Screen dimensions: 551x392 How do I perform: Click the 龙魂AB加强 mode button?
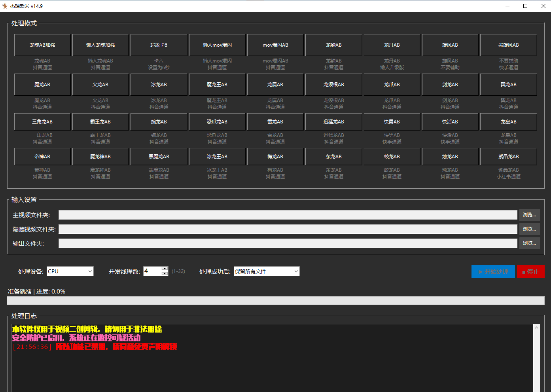tap(42, 45)
